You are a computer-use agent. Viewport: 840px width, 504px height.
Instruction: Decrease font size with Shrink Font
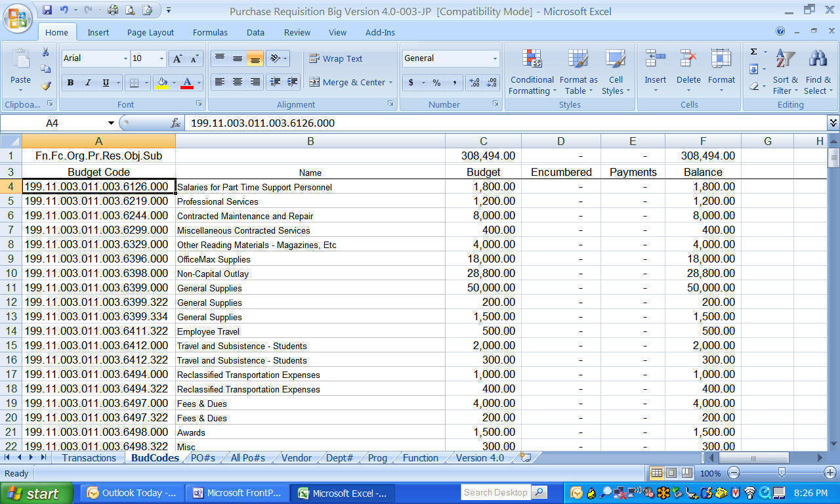click(194, 58)
